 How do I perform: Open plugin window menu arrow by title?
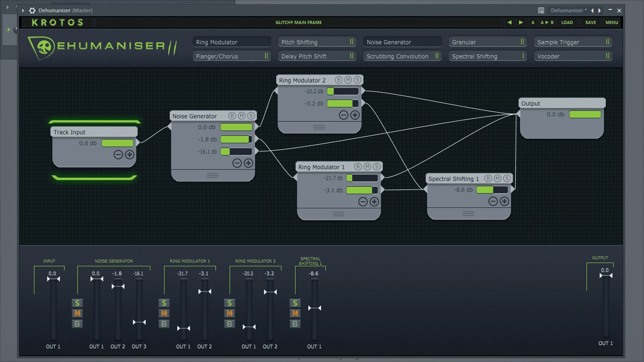tap(23, 10)
